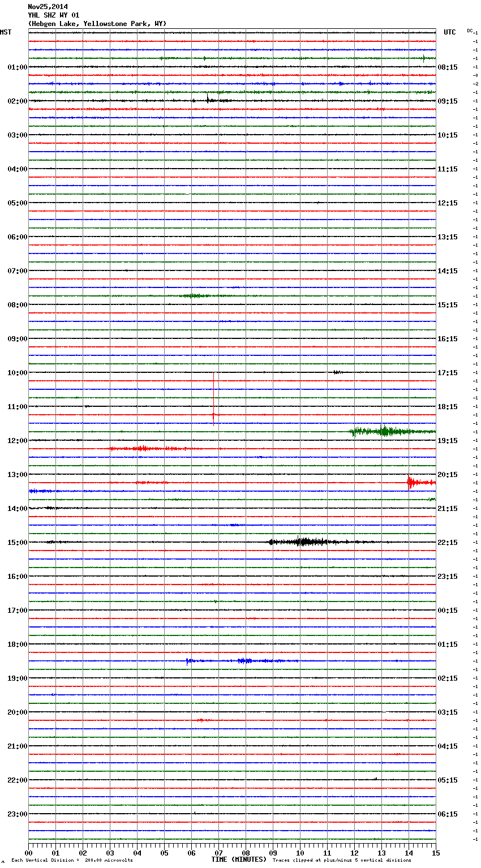
Task: Click minute 10 on the time axis
Action: (300, 853)
